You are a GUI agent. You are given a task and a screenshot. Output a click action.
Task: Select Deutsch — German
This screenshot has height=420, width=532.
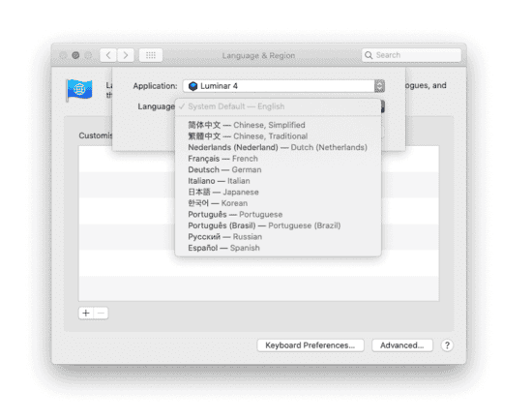[278, 169]
